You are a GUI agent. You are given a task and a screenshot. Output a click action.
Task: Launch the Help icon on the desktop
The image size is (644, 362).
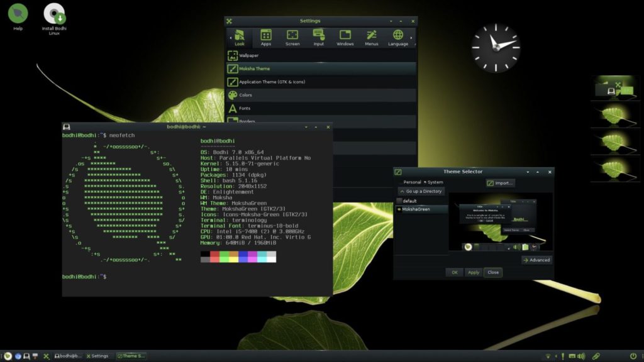click(16, 11)
